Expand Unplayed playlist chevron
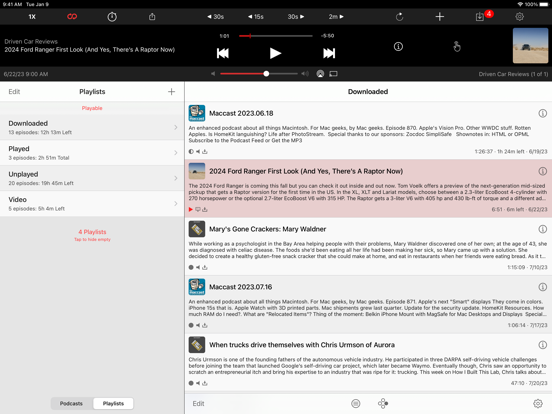552x414 pixels. pos(176,178)
